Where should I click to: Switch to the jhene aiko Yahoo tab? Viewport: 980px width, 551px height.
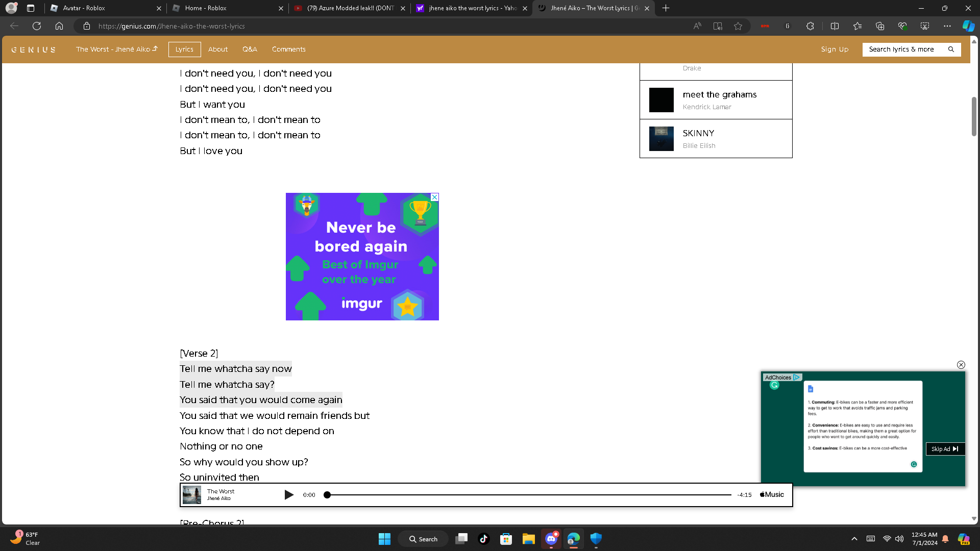pos(472,8)
